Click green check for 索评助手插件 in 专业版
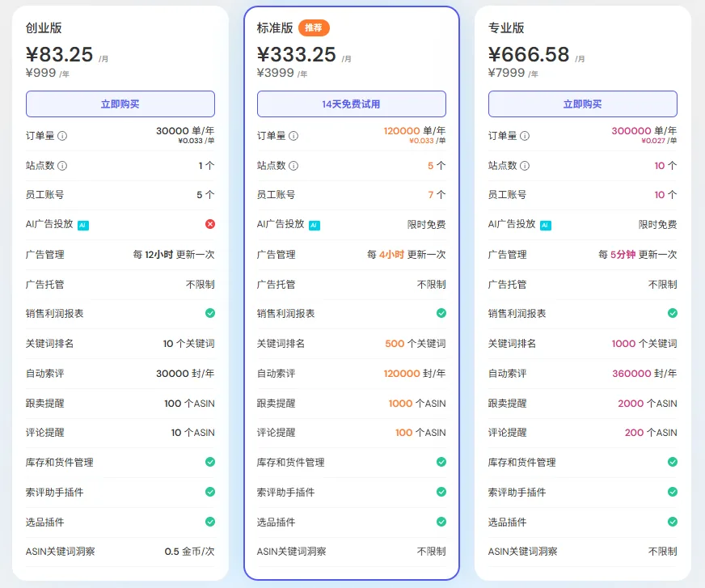This screenshot has width=705, height=588. (672, 492)
